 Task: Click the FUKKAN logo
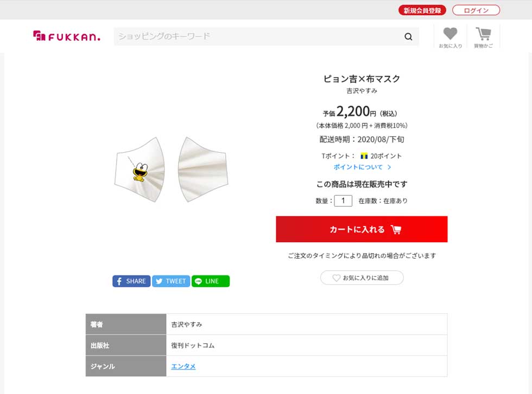point(66,36)
